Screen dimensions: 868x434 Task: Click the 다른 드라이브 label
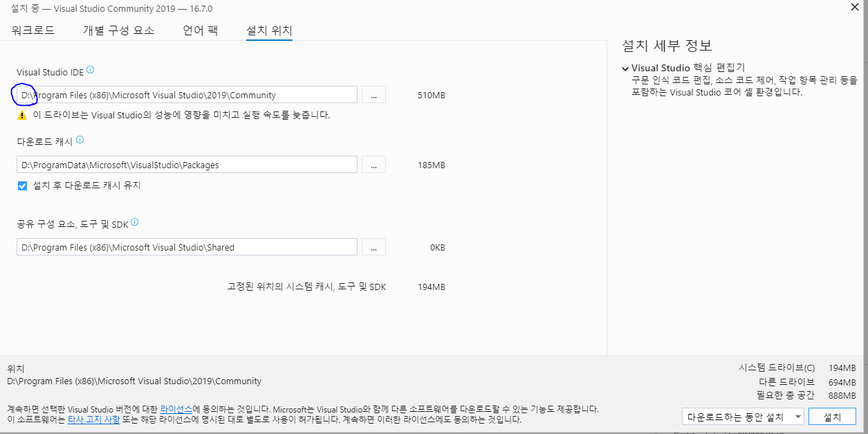[787, 382]
